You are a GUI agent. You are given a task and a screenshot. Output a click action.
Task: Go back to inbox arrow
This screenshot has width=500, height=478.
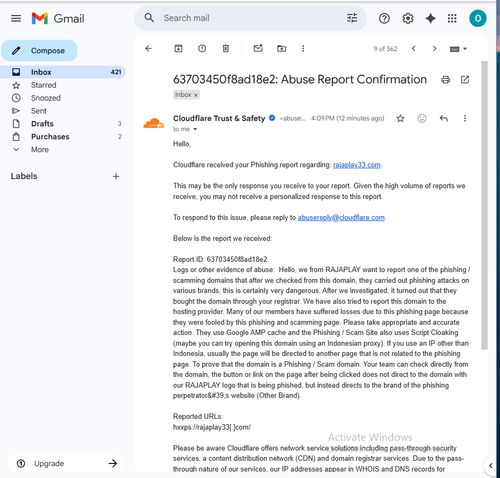[x=148, y=49]
